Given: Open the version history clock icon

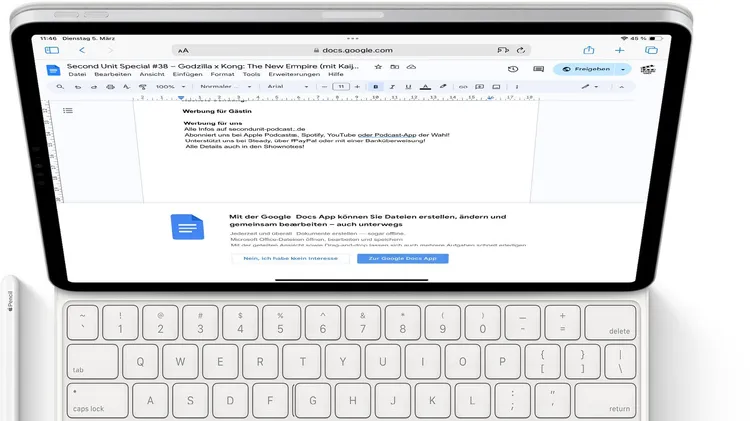Looking at the screenshot, I should coord(513,69).
